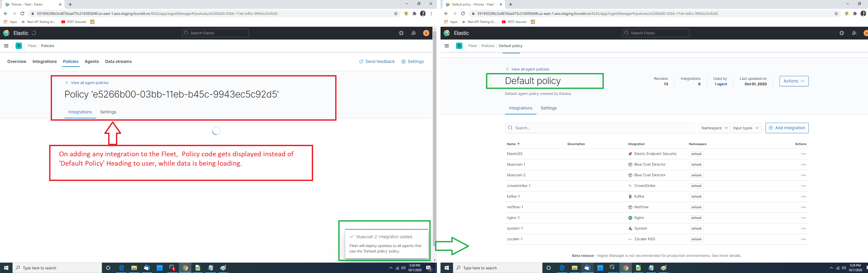Switch to Agents tab in left window

coord(92,61)
